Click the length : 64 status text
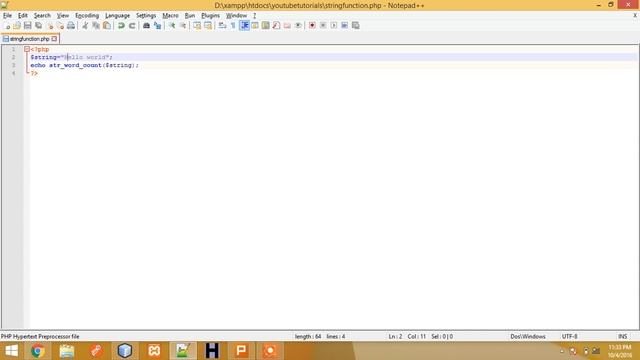The width and height of the screenshot is (640, 360). [308, 336]
